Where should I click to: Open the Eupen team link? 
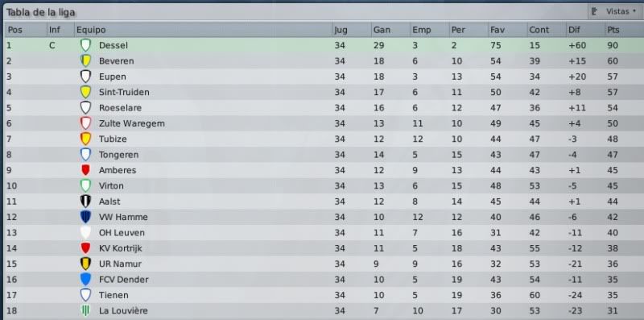(112, 77)
